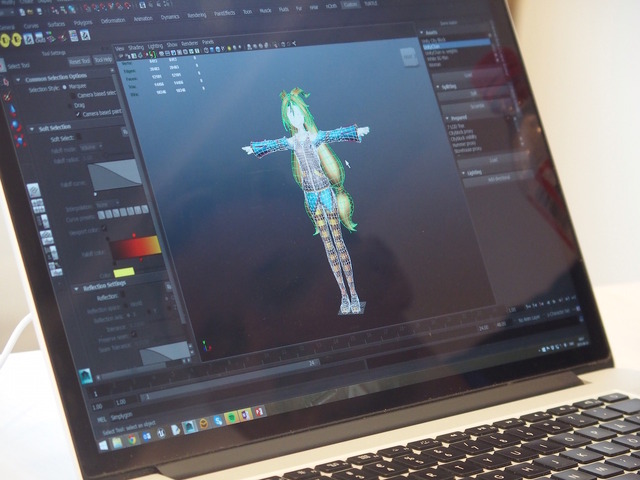The width and height of the screenshot is (640, 480).
Task: Pick the red cubes Scale tool
Action: [20, 141]
